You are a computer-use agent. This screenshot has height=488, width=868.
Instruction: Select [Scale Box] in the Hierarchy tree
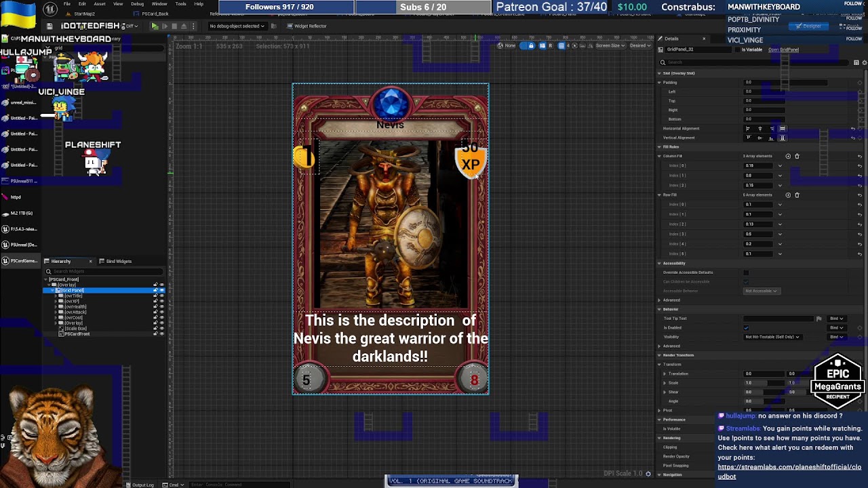(x=75, y=328)
